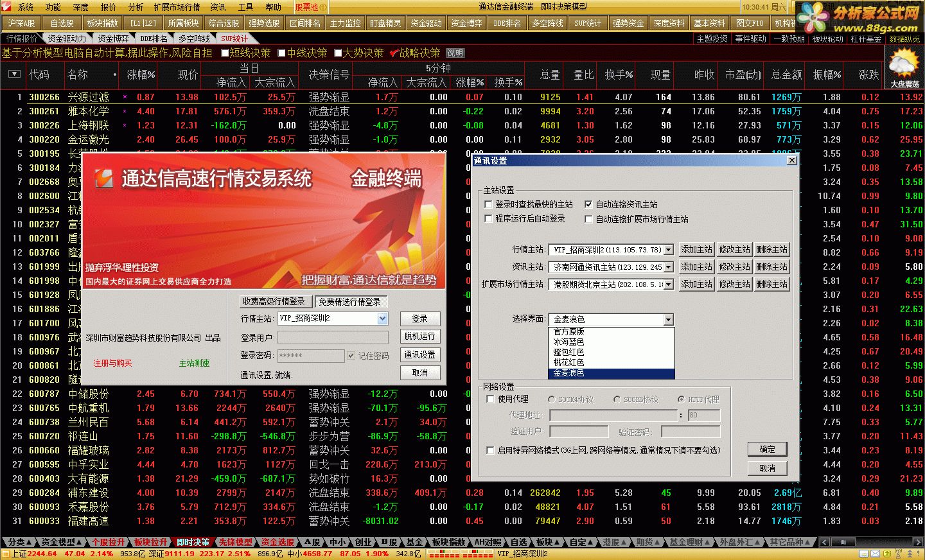Open 个股拉升 bottom tab
Image resolution: width=925 pixels, height=560 pixels.
point(108,543)
